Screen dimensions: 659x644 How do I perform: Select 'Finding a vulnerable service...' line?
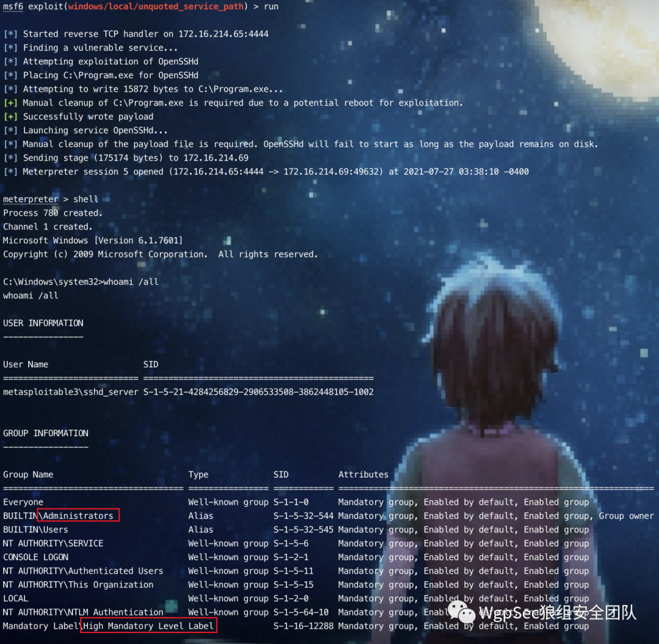90,48
